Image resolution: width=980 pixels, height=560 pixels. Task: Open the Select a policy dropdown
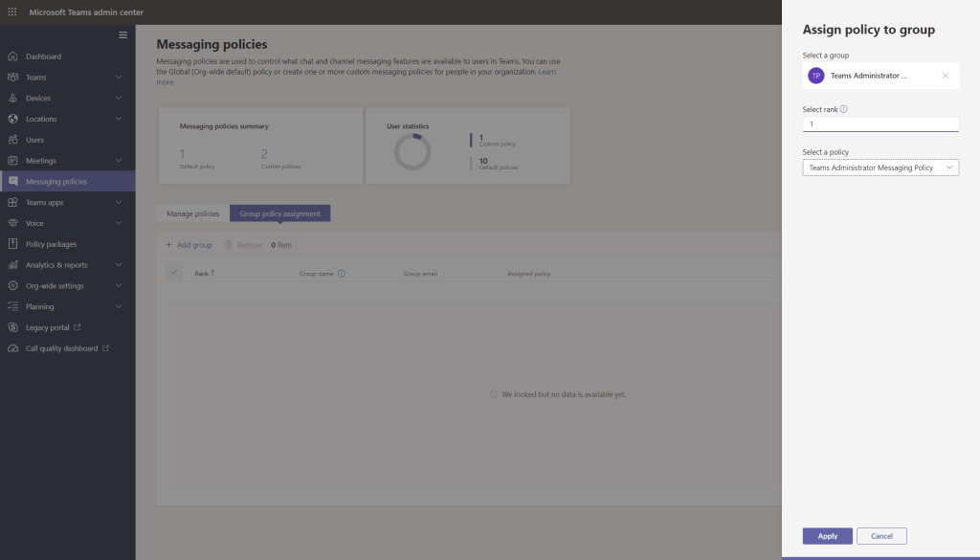880,168
